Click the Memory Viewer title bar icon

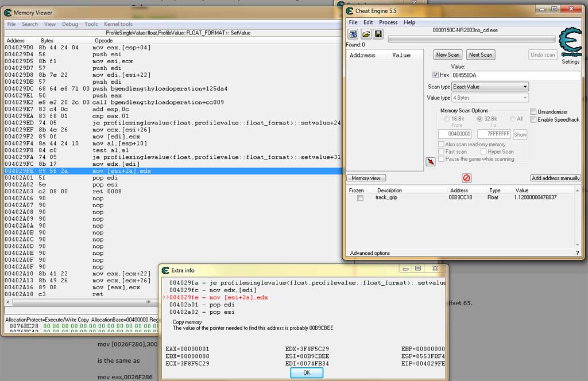click(8, 13)
